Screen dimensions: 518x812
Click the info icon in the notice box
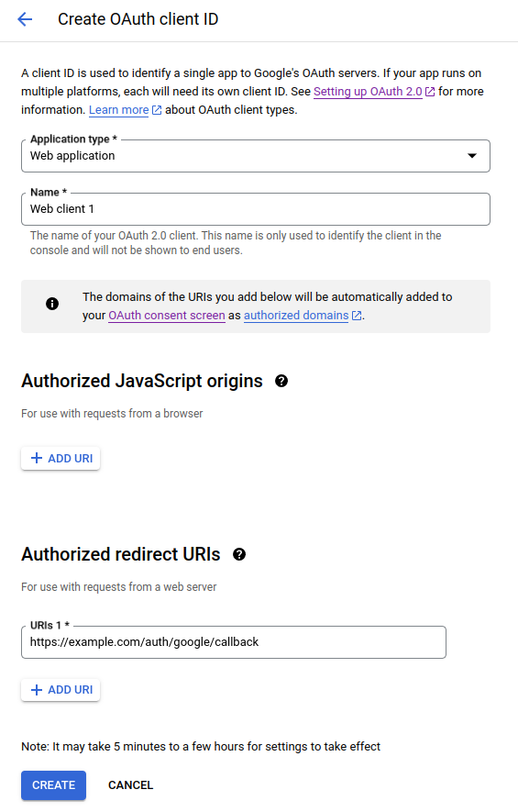coord(52,304)
